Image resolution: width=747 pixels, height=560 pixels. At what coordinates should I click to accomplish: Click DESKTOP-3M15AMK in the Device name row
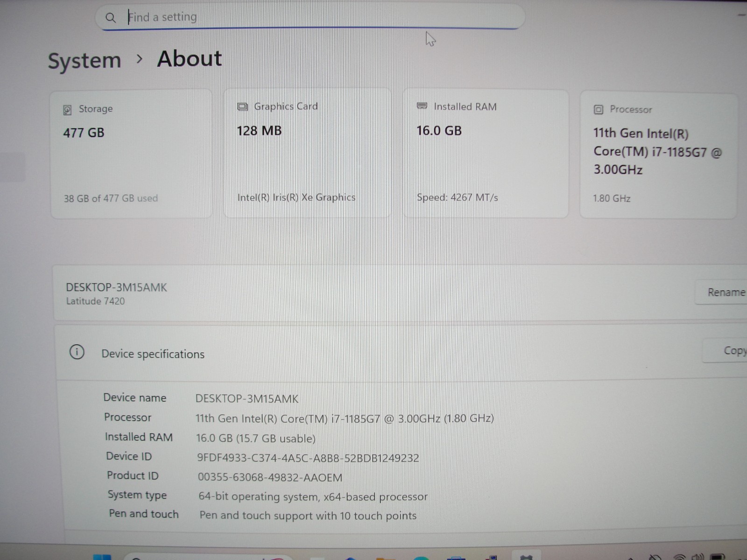click(x=247, y=399)
